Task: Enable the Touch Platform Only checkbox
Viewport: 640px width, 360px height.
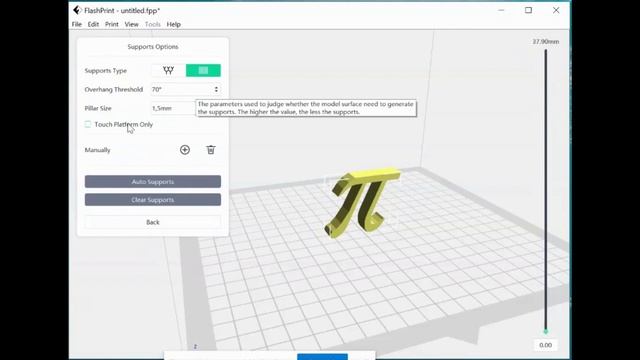Action: coord(88,124)
